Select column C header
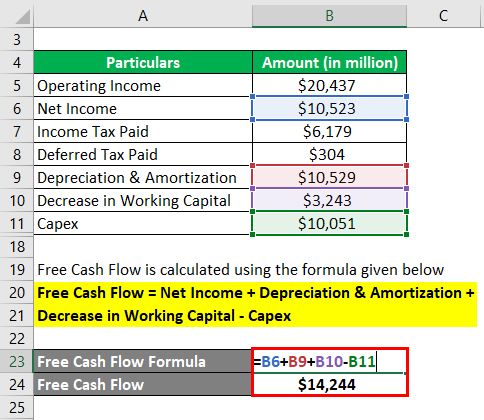484x420 pixels. 443,15
